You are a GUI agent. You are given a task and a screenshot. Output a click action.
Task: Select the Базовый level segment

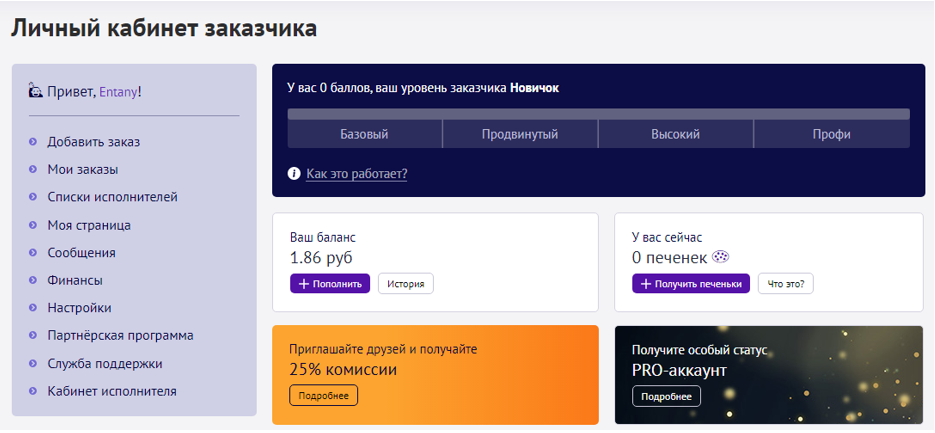click(x=364, y=134)
